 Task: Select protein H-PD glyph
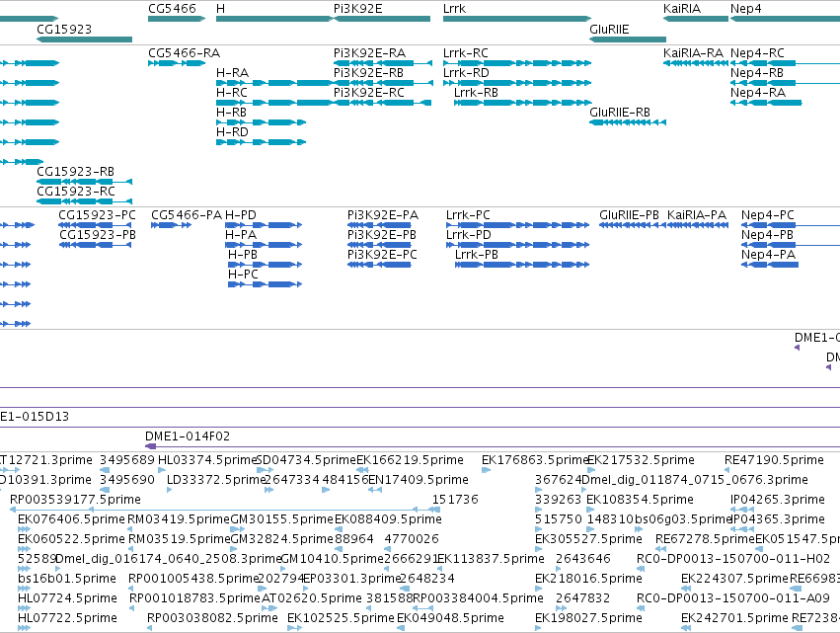264,225
